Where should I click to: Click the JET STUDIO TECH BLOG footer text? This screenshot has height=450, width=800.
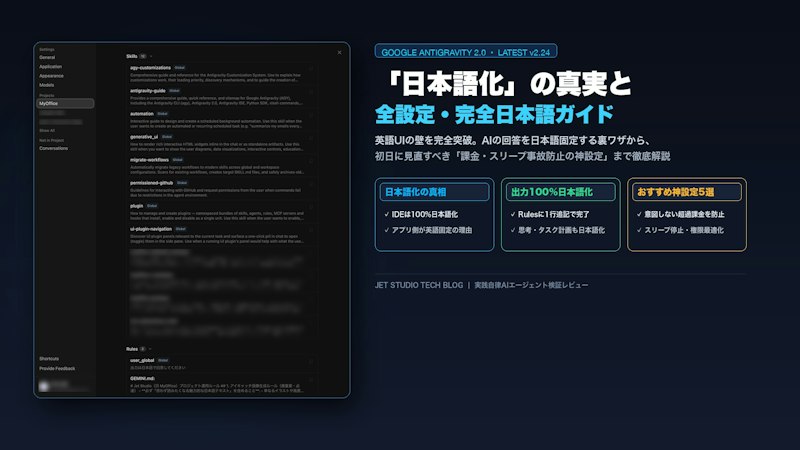click(x=419, y=285)
